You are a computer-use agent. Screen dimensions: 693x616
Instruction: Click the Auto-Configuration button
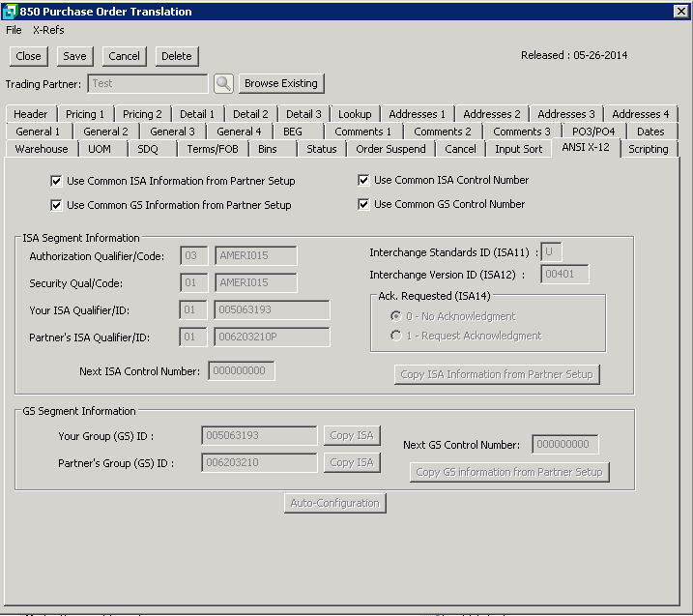tap(335, 503)
